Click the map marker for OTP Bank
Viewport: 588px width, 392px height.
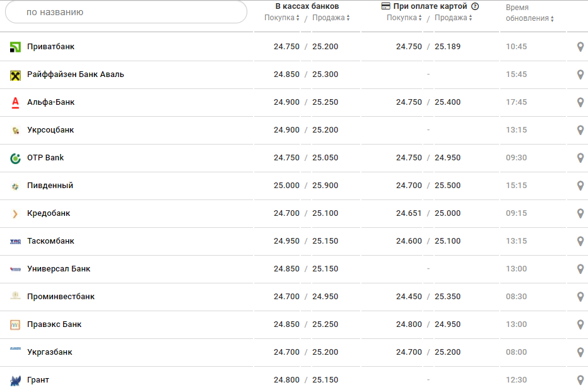(x=580, y=158)
